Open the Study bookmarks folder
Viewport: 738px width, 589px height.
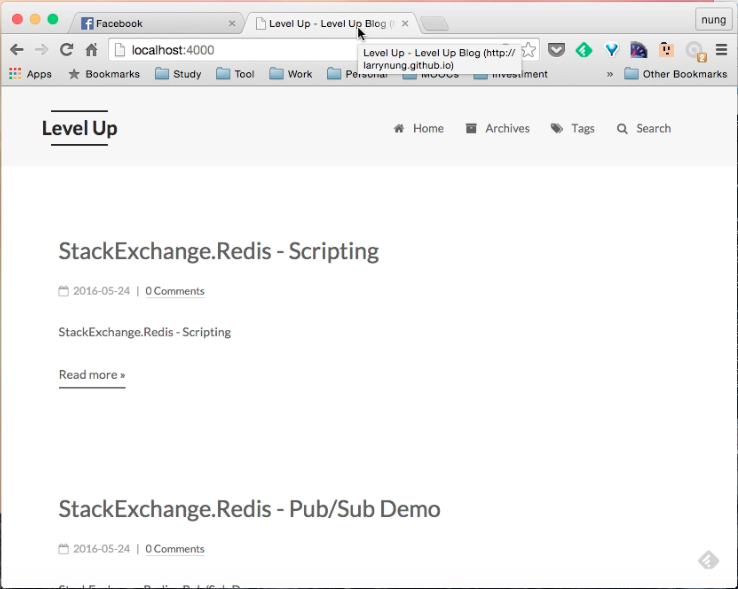(178, 74)
